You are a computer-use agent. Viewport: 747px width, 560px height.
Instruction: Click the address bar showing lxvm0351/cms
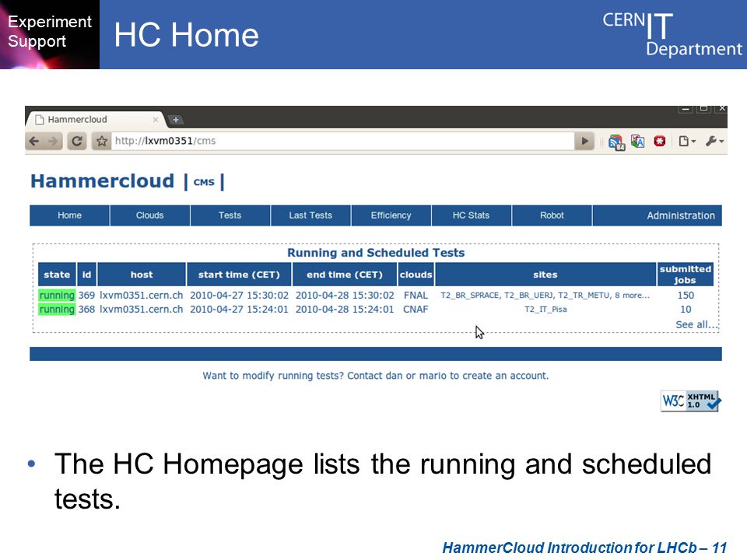click(342, 141)
